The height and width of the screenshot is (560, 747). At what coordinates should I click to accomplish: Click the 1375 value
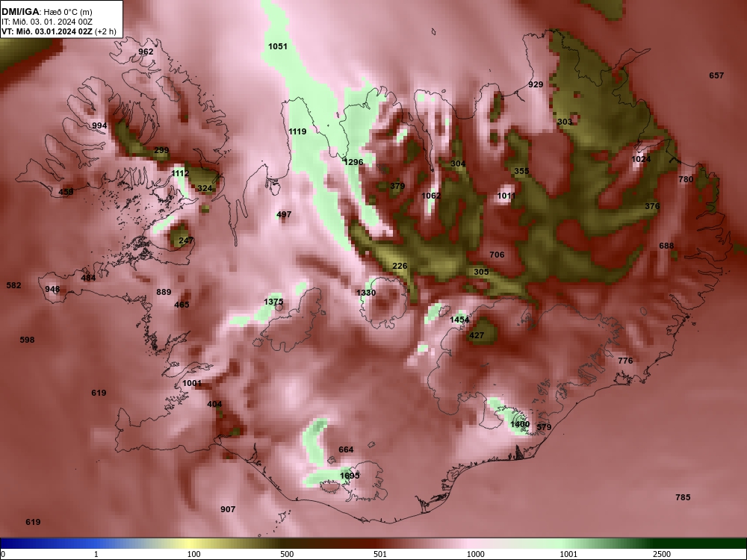coord(273,302)
